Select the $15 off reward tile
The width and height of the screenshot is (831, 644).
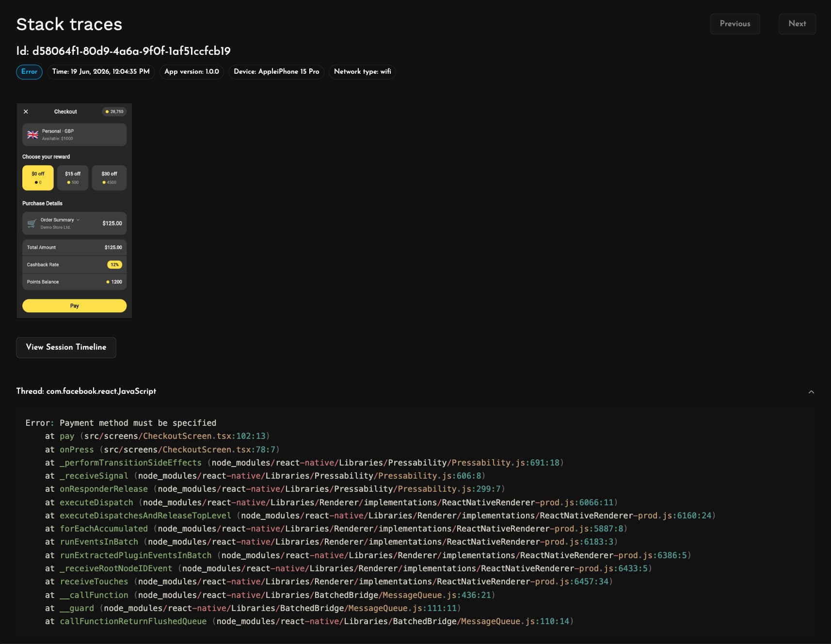pos(73,177)
